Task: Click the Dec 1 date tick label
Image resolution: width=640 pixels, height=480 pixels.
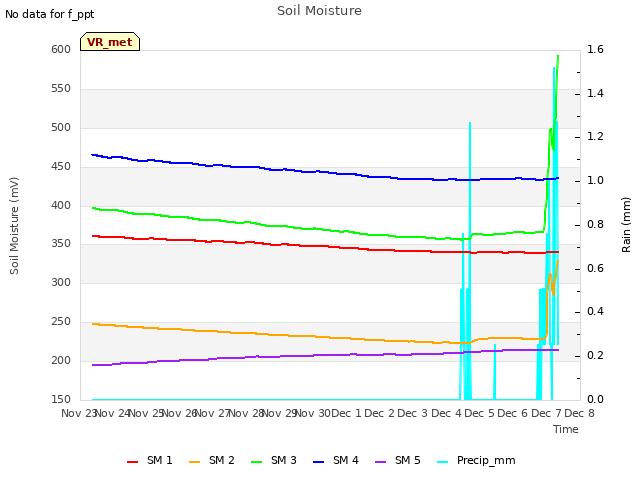Action: coord(346,413)
